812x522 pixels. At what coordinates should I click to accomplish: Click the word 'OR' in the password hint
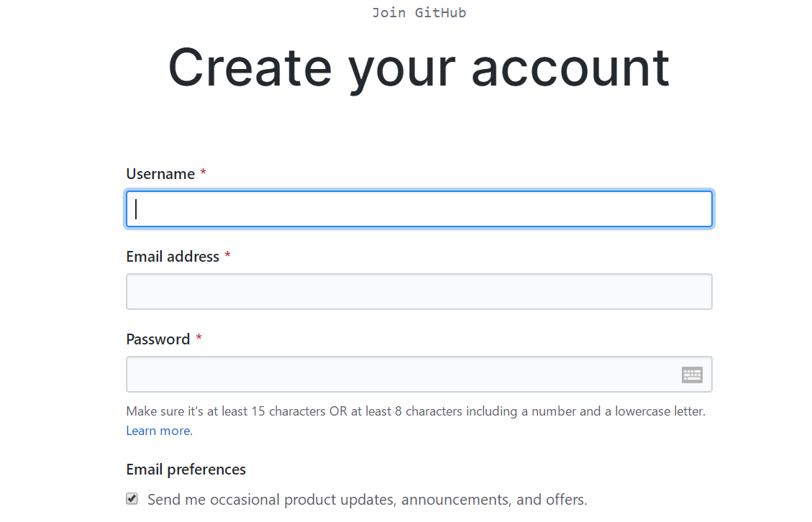click(338, 412)
